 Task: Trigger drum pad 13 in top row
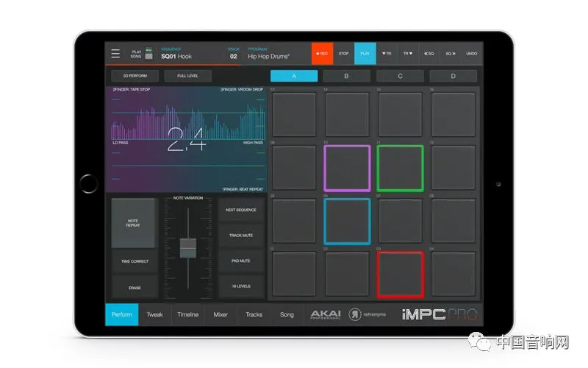click(x=294, y=115)
